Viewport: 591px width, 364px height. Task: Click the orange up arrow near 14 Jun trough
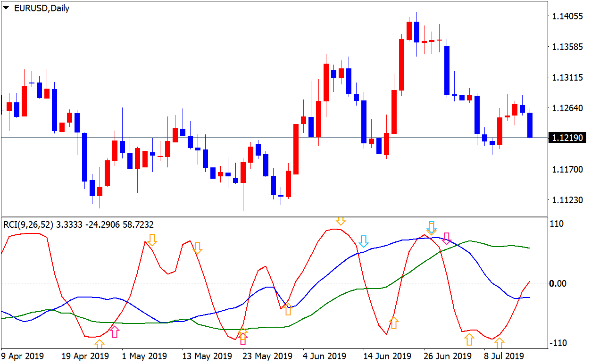394,323
